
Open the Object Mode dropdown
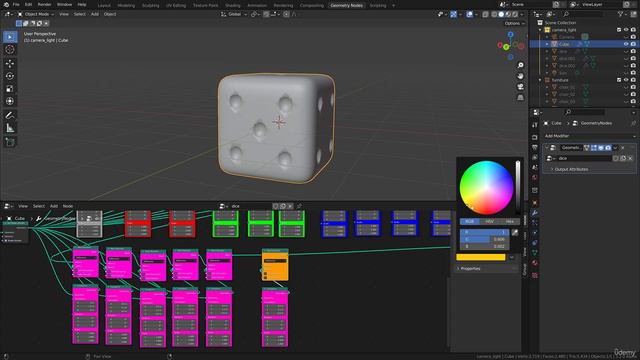36,14
